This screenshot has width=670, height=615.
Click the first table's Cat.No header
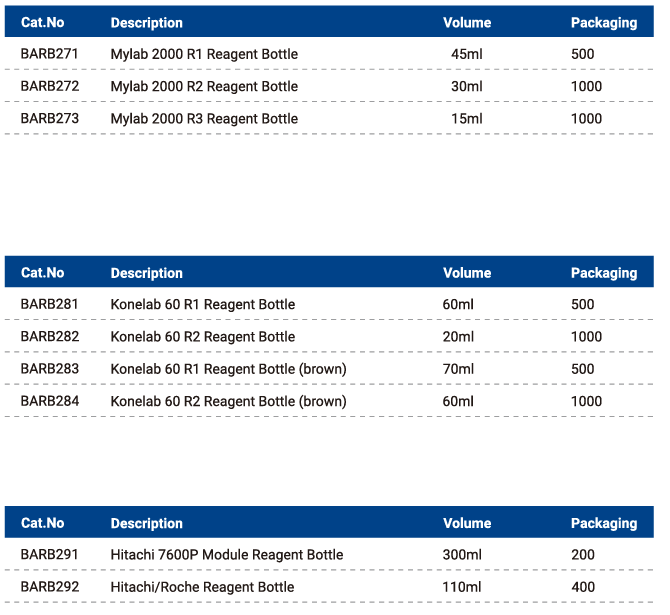(x=42, y=22)
